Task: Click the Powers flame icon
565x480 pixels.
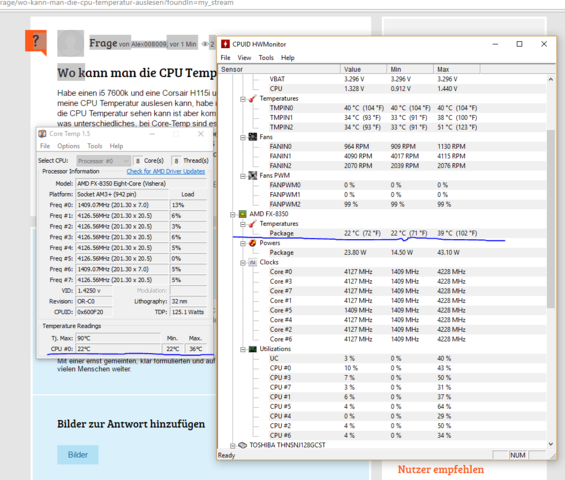Action: click(x=253, y=243)
